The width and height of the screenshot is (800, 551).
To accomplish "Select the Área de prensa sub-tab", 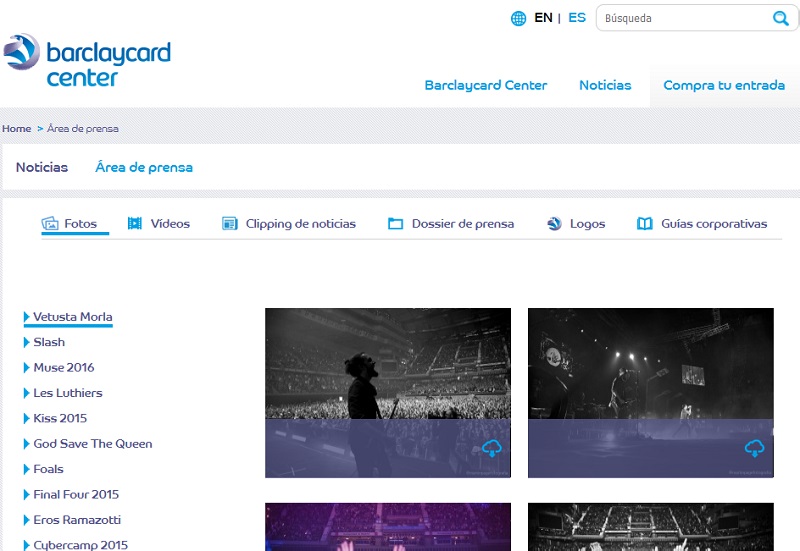I will tap(144, 167).
